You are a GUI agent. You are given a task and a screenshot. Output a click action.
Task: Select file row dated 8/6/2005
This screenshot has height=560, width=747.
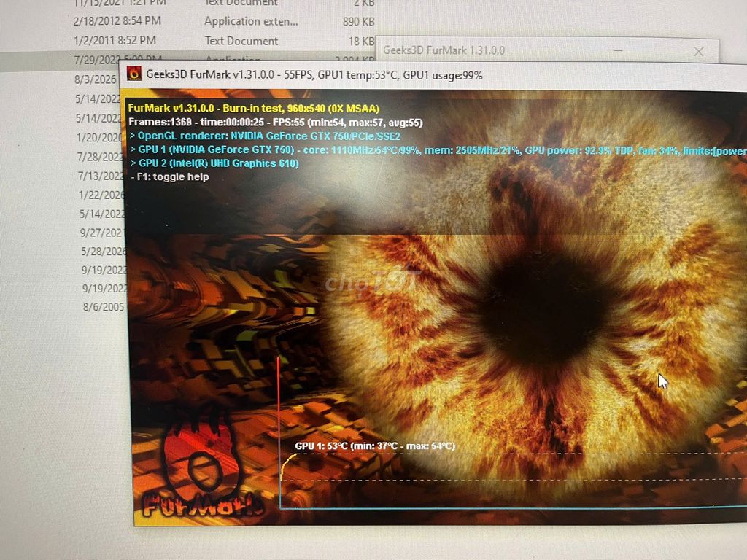pyautogui.click(x=104, y=307)
